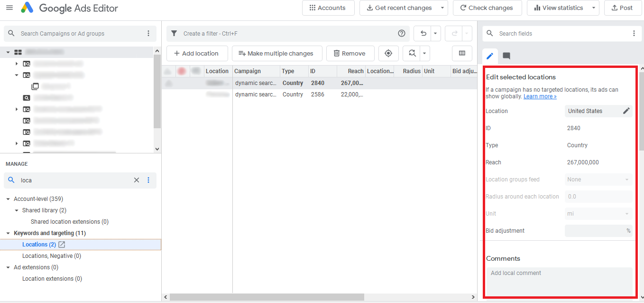Image resolution: width=644 pixels, height=303 pixels.
Task: Open View statistics dropdown arrow
Action: [594, 8]
